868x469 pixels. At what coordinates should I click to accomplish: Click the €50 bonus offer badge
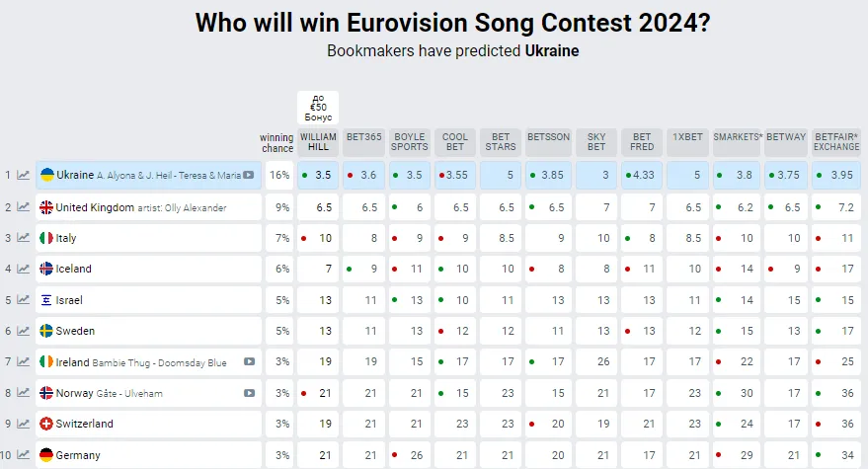click(318, 109)
